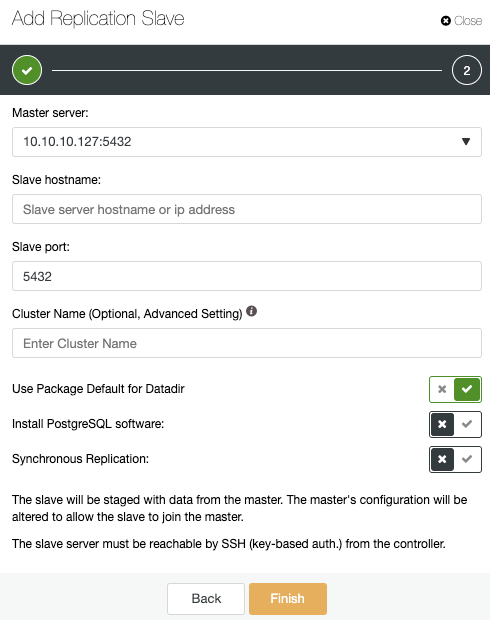
Task: Click the checkmark half of Synchronous Replication toggle
Action: [467, 459]
